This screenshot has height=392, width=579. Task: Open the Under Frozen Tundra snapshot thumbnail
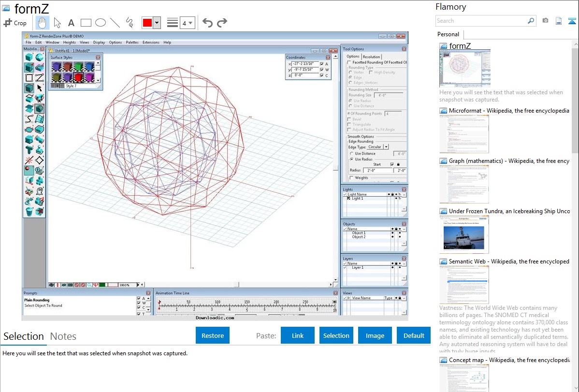click(464, 234)
